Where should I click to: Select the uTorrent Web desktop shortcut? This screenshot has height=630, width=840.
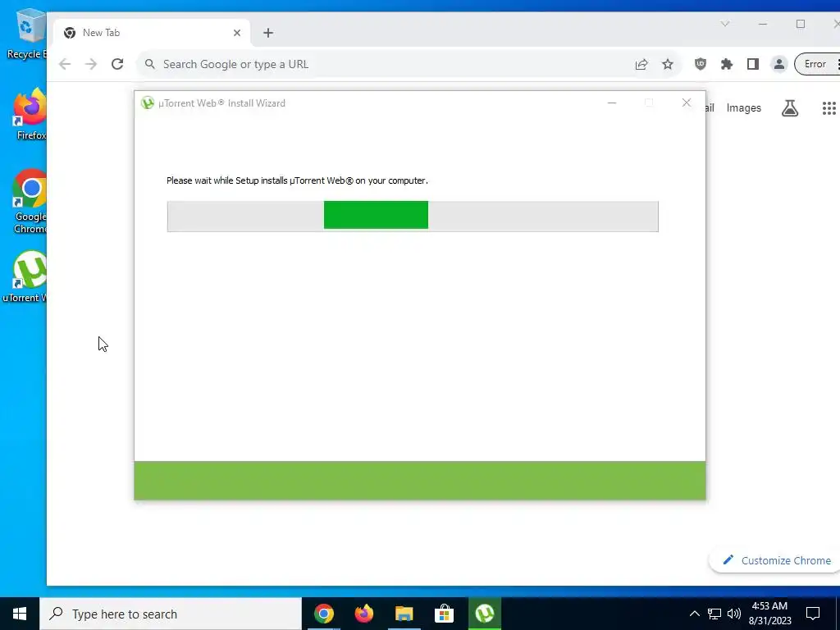click(25, 277)
